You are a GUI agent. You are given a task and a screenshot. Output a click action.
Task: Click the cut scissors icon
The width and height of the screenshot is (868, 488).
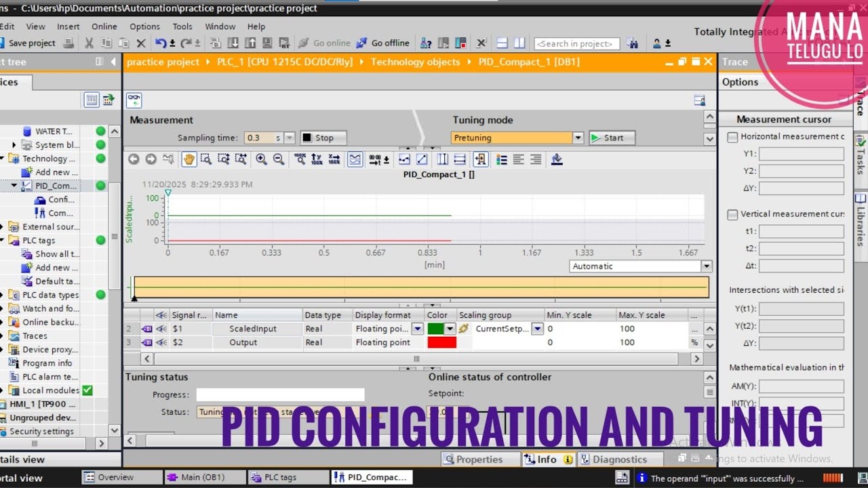(x=88, y=43)
